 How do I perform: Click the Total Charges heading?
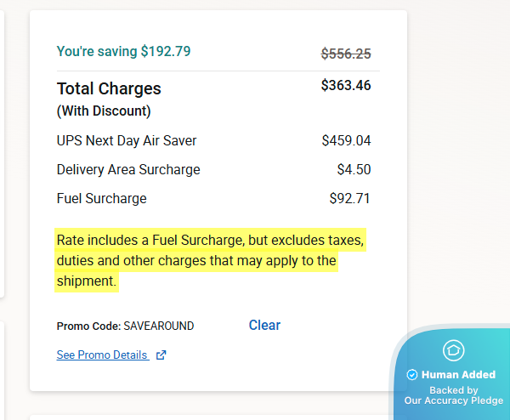(109, 88)
